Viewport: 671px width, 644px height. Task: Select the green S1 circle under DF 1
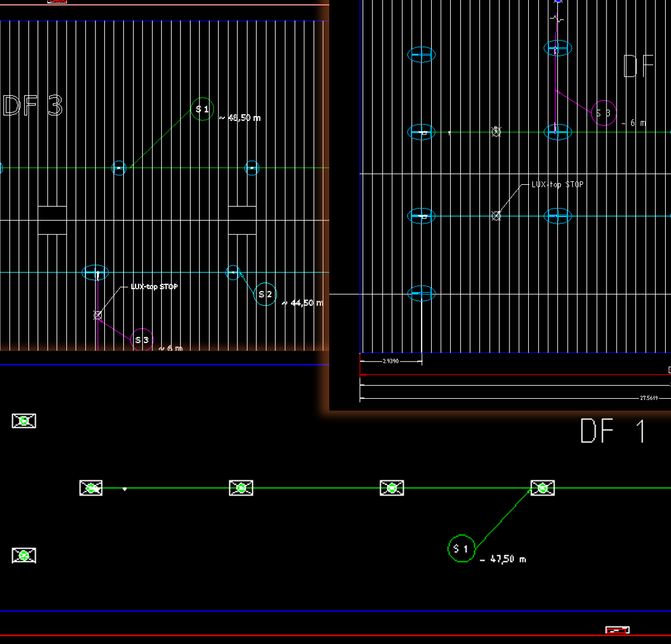click(461, 549)
